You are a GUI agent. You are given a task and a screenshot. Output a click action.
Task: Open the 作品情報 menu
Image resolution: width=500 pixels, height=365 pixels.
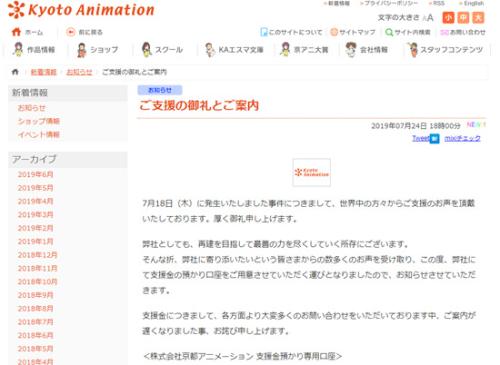[34, 50]
